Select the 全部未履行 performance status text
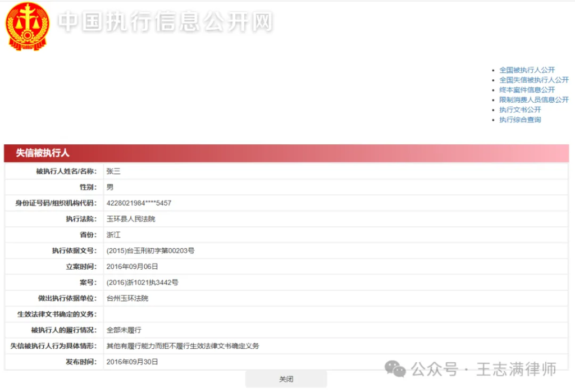 pos(120,330)
